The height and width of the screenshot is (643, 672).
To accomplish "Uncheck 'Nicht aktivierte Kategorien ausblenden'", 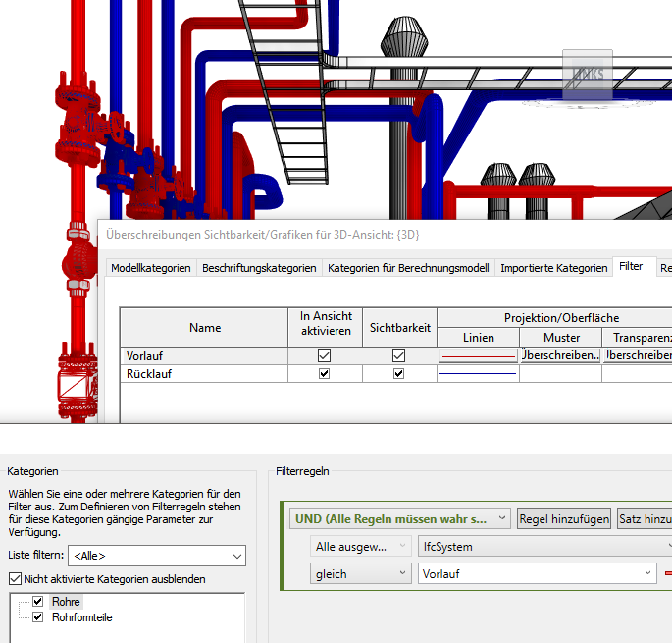I will (15, 579).
